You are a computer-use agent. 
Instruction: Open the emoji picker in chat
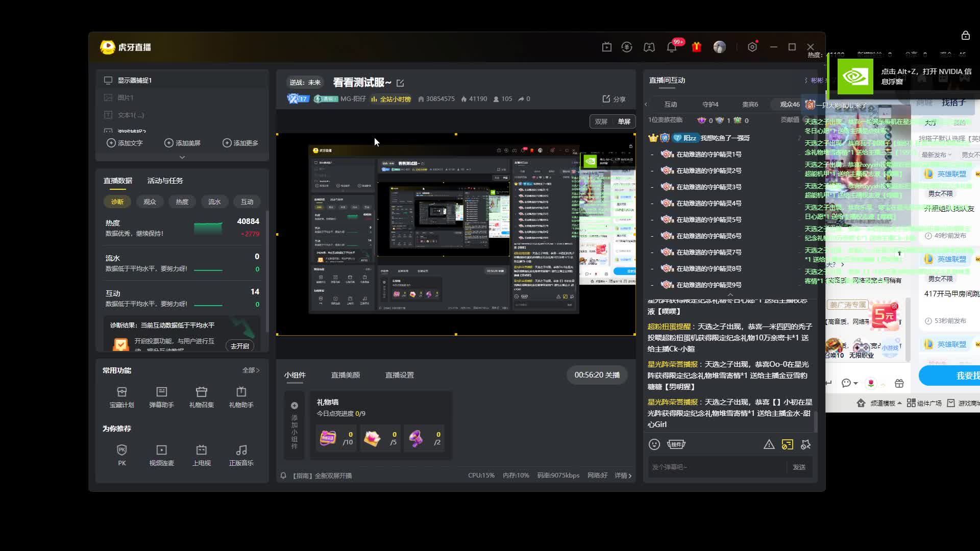[x=654, y=444]
